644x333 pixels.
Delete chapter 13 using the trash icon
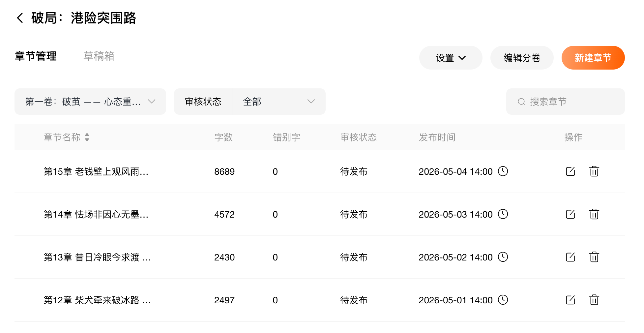[x=594, y=257]
